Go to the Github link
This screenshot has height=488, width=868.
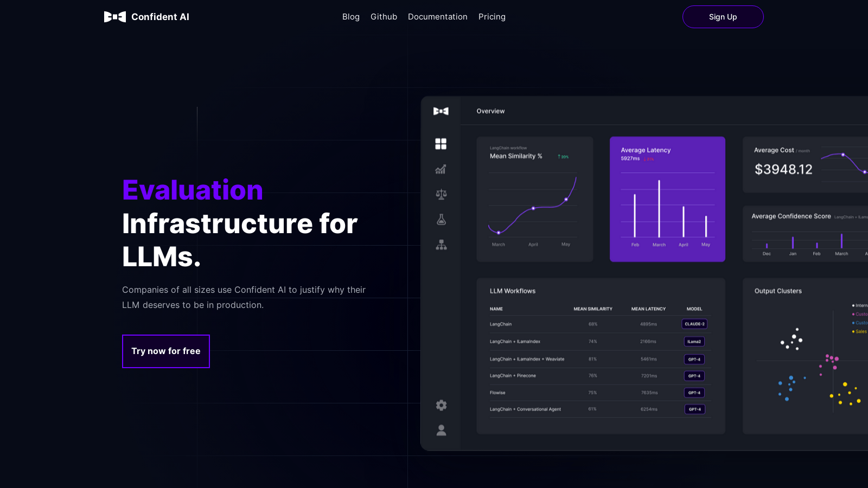[384, 17]
